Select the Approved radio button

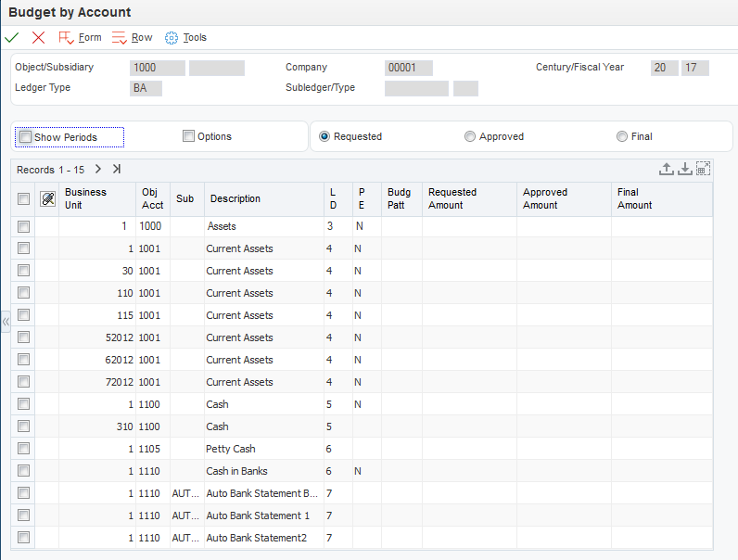(x=470, y=136)
